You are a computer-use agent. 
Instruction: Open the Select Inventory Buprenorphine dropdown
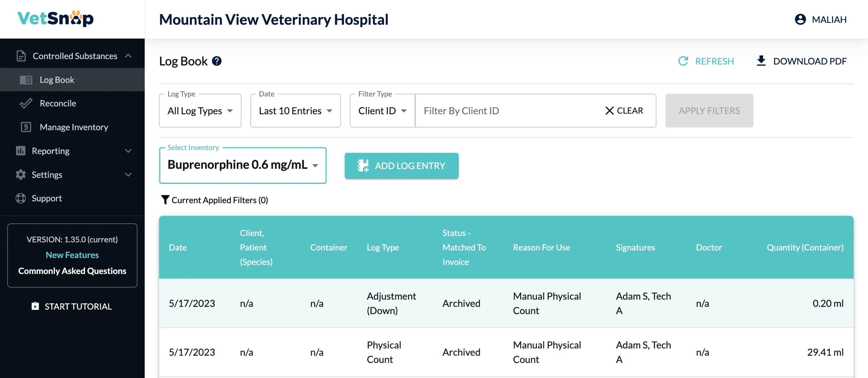point(243,165)
